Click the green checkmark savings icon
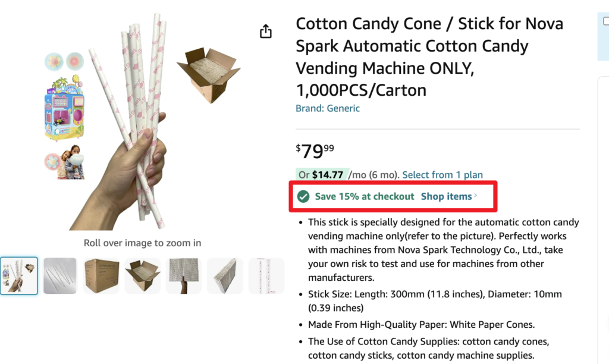 click(303, 196)
